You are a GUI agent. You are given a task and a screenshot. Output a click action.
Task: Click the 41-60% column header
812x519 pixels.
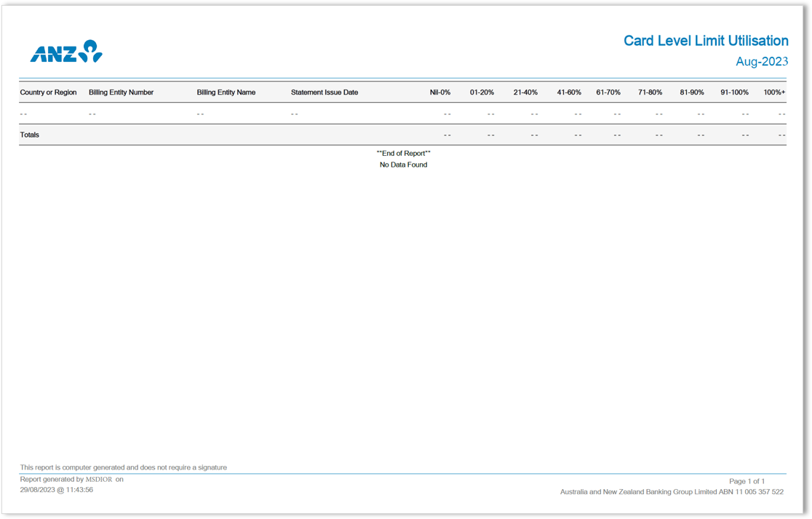click(x=568, y=92)
